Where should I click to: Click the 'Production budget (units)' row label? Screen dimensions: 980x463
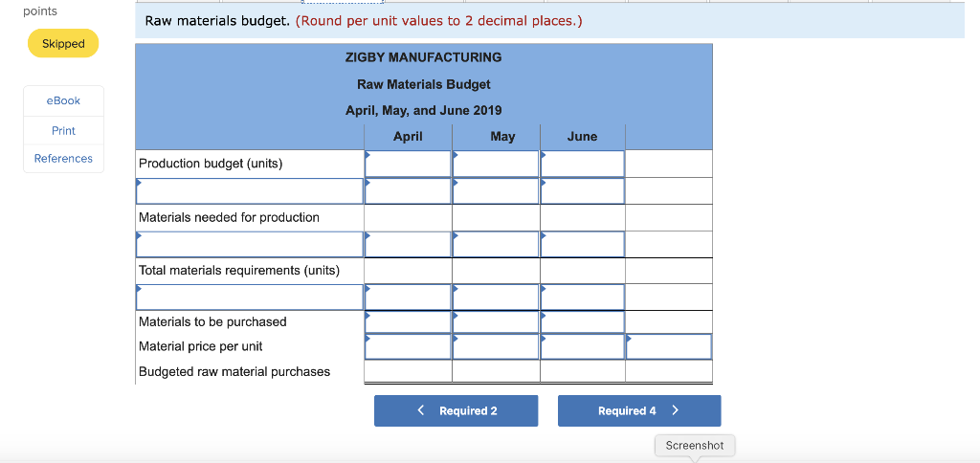[211, 164]
